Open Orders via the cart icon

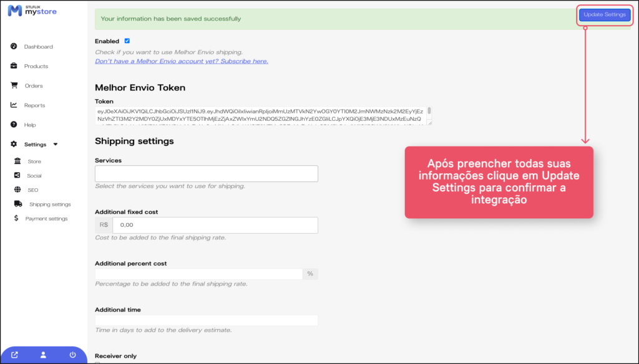(14, 85)
